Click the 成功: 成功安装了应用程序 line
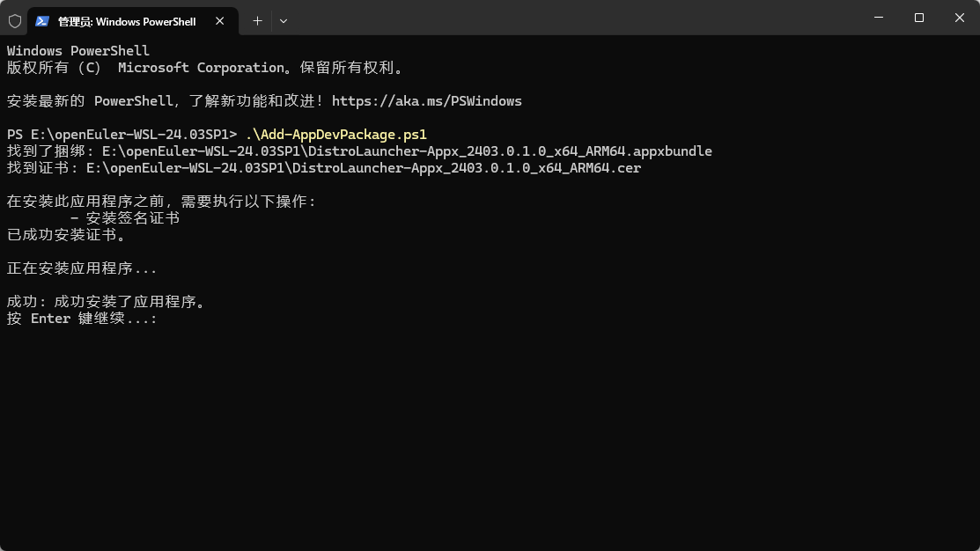 click(107, 302)
